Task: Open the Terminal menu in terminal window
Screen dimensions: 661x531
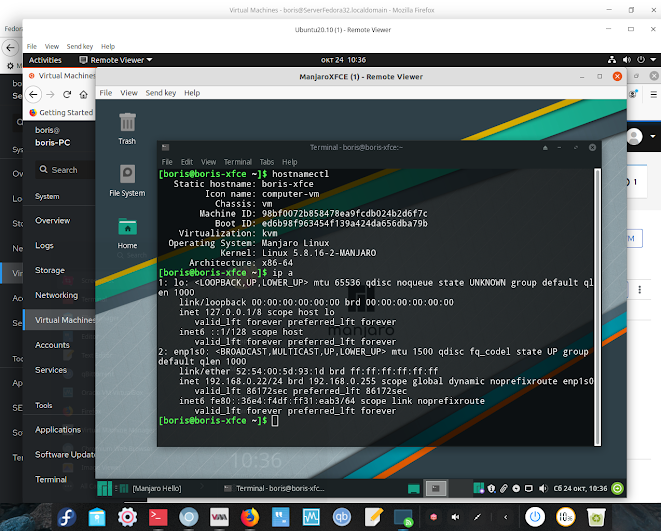Action: click(238, 162)
